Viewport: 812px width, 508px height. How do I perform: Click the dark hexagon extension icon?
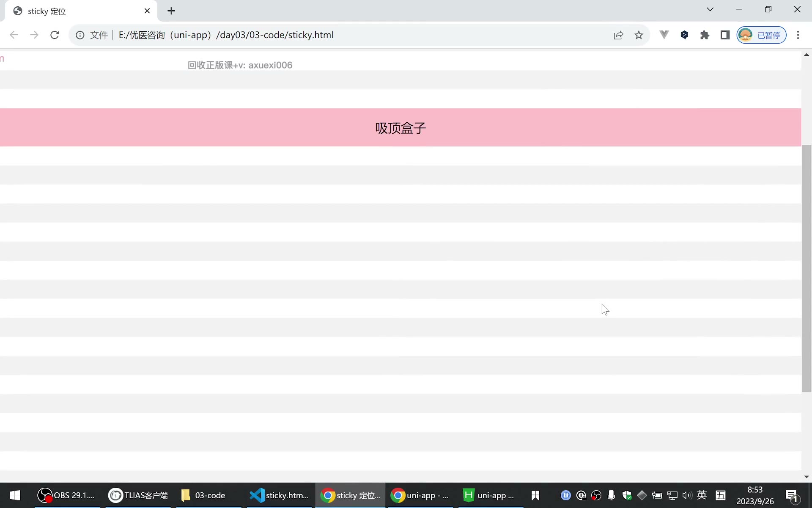(684, 35)
